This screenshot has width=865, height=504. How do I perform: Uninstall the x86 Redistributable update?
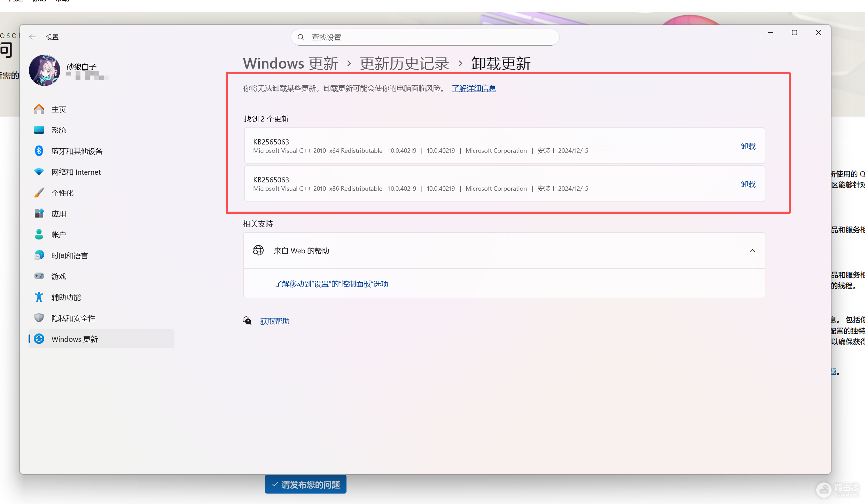(748, 184)
